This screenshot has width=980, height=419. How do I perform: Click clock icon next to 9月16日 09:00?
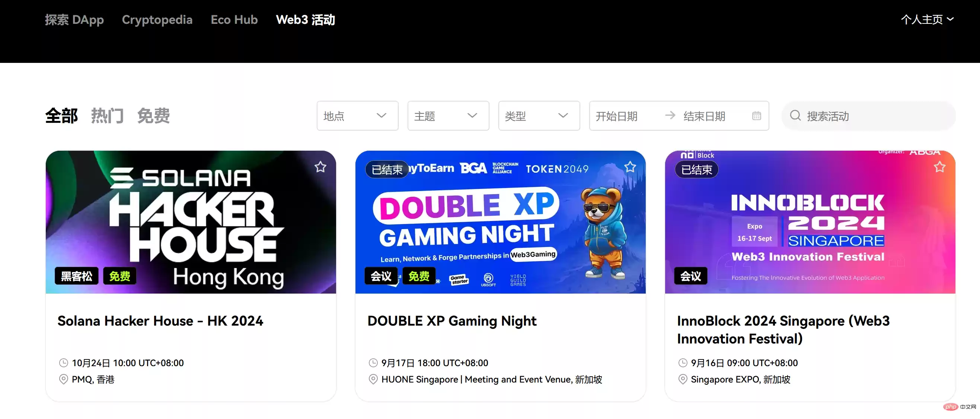click(x=683, y=363)
